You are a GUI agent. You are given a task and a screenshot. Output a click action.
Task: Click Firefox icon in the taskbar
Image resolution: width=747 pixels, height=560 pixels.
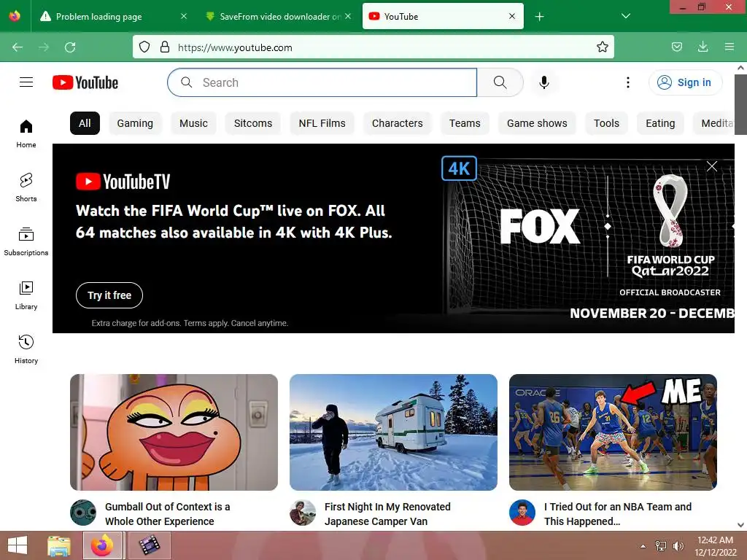(102, 545)
